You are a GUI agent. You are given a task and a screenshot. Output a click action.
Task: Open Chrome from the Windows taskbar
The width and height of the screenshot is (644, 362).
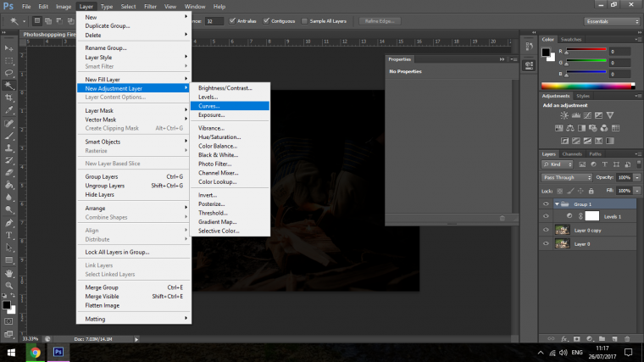click(36, 352)
